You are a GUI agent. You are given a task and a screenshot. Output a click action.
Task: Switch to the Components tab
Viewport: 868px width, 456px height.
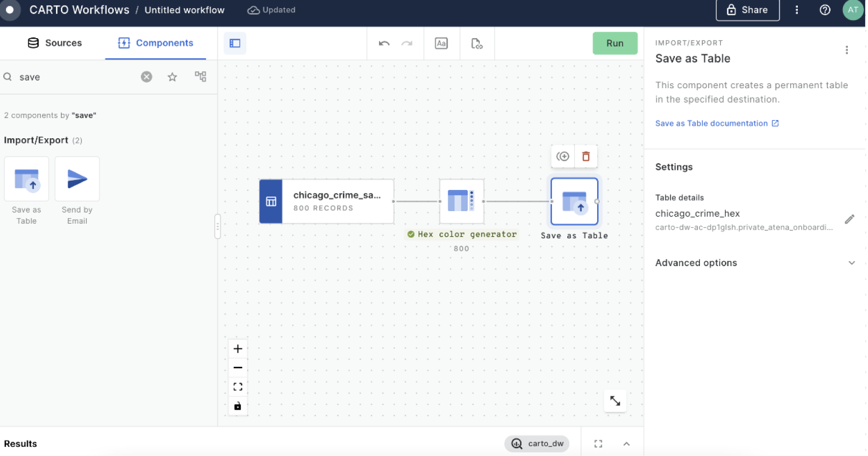coord(156,43)
